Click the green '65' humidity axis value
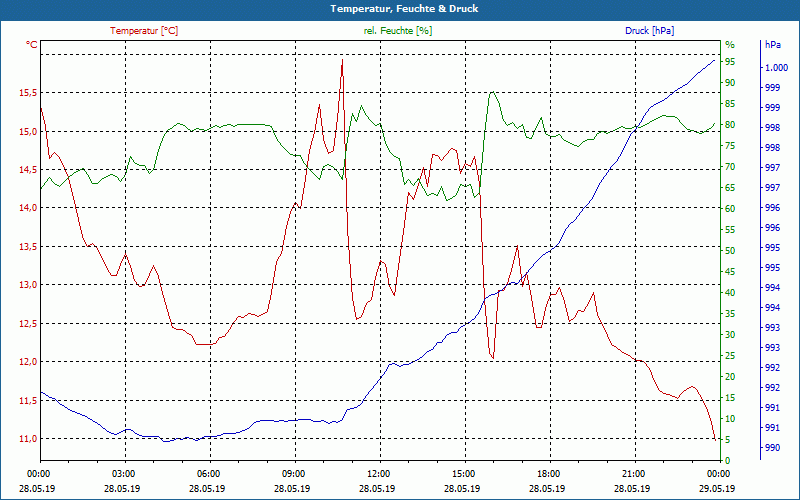This screenshot has height=500, width=800. coord(730,188)
